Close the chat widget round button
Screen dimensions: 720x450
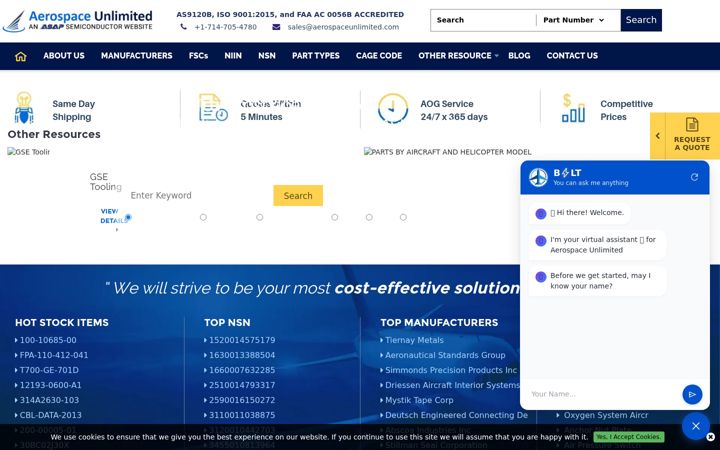(696, 426)
